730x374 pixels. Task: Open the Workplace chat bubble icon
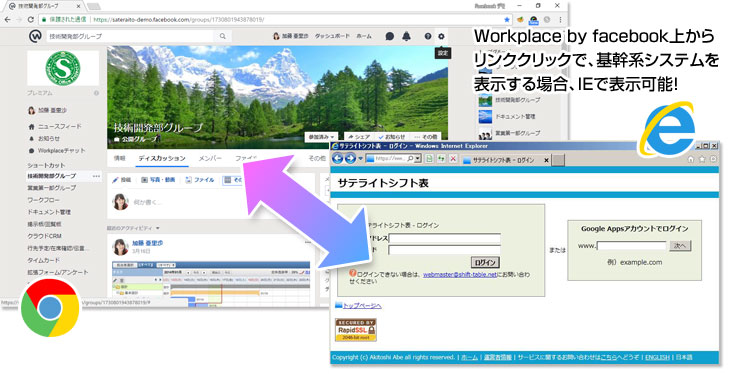pos(390,36)
